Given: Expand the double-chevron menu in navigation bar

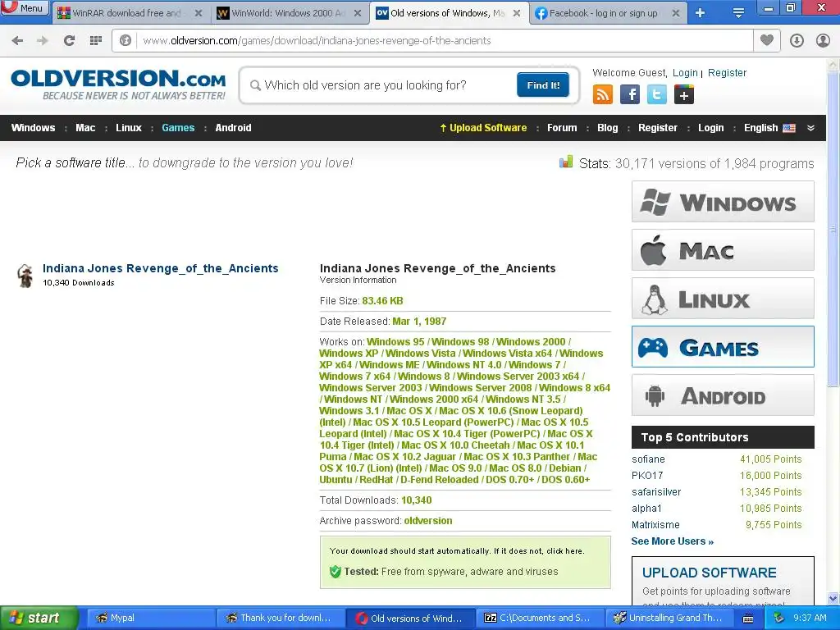Looking at the screenshot, I should [x=810, y=128].
